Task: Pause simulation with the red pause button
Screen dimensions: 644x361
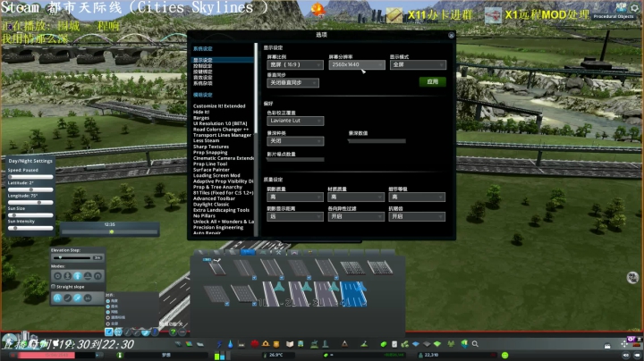Action: coord(13,355)
